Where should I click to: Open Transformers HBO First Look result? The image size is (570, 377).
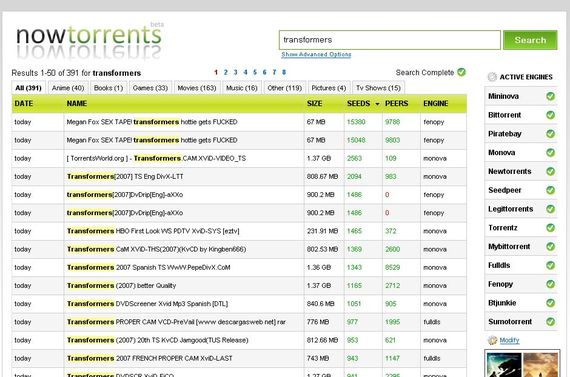point(153,231)
